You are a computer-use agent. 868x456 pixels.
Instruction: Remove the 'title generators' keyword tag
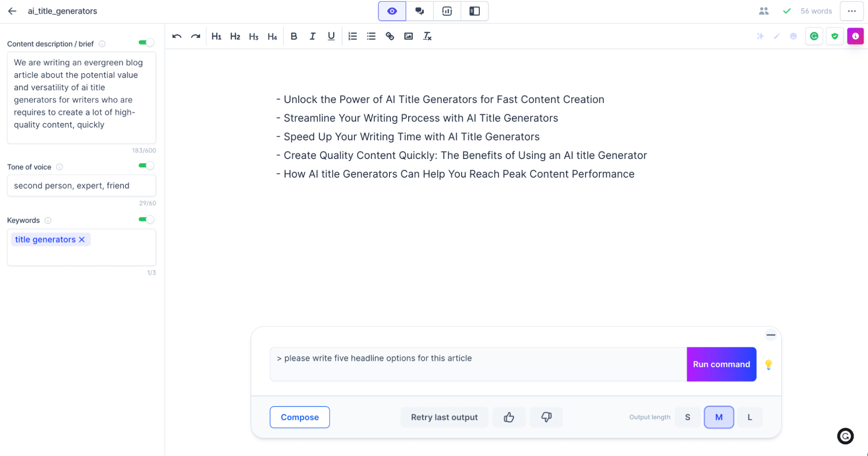point(82,240)
